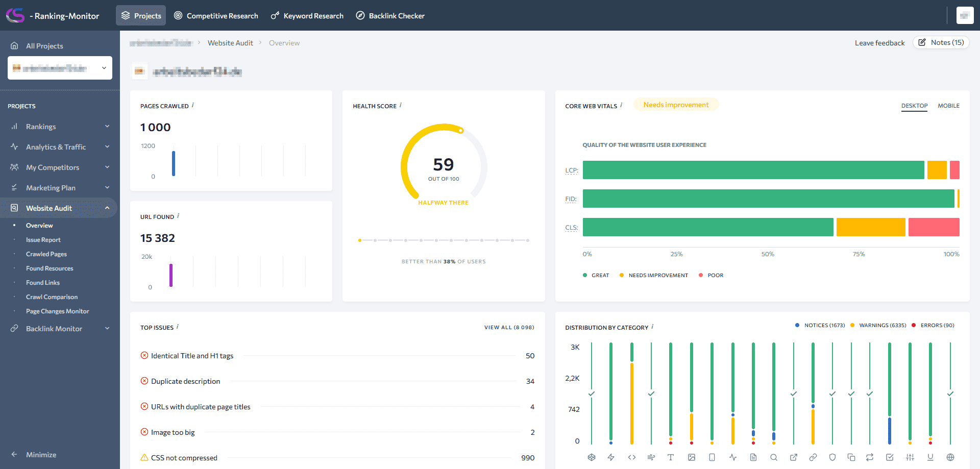The height and width of the screenshot is (469, 980).
Task: Click the Keyword Research icon in top navigation
Action: (x=274, y=16)
